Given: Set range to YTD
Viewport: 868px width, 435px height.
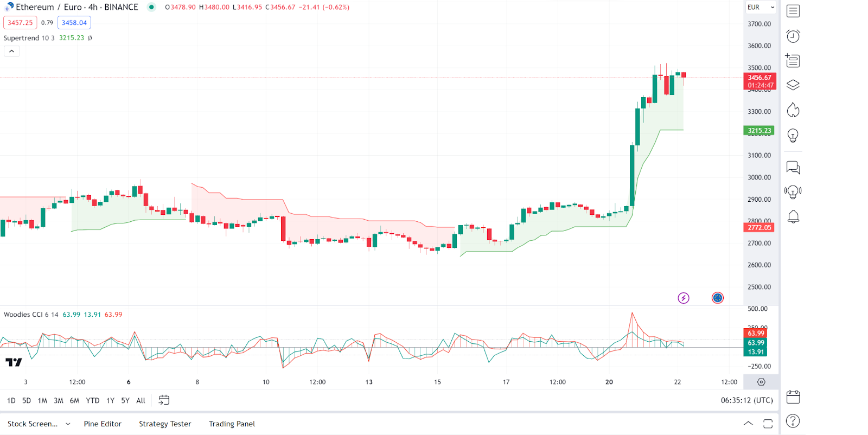Looking at the screenshot, I should pos(93,401).
